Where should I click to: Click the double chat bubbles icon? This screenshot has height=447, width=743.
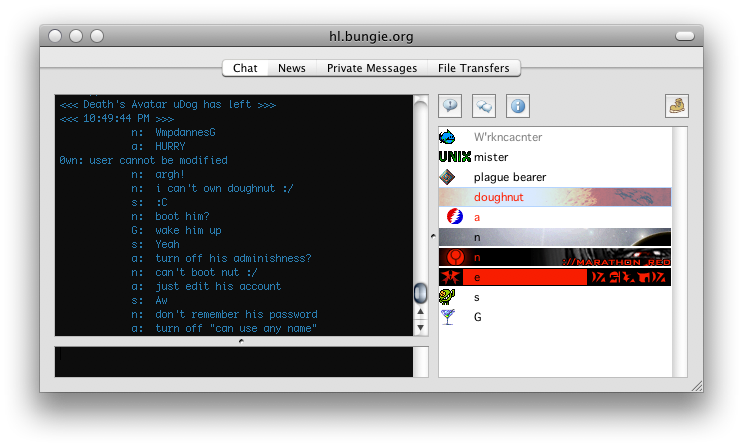484,105
